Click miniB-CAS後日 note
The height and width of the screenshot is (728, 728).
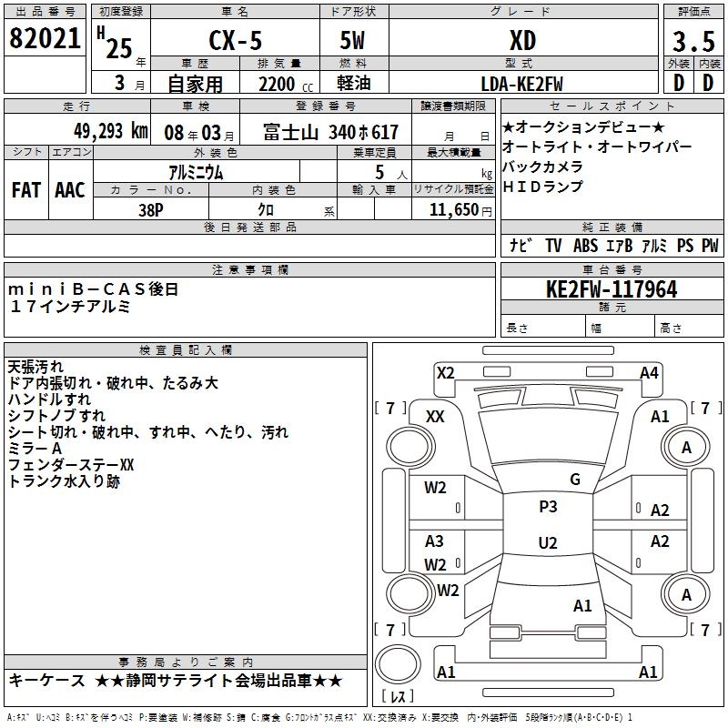point(94,289)
